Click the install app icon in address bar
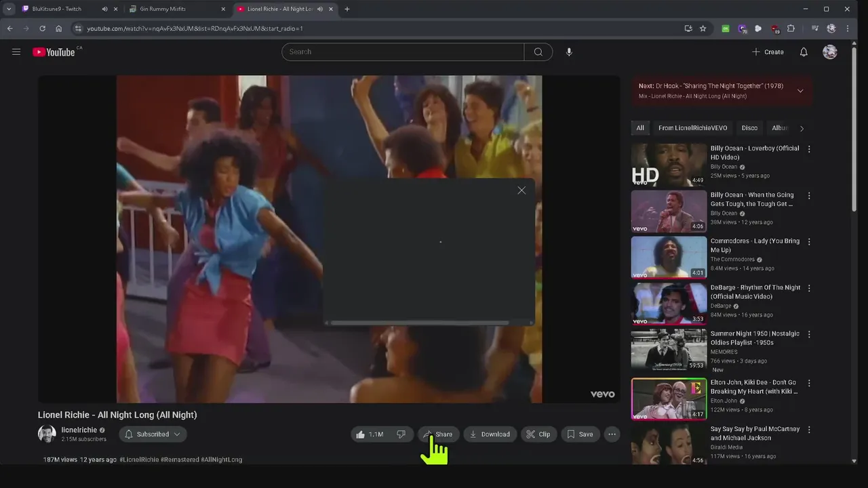Viewport: 868px width, 488px height. tap(688, 28)
